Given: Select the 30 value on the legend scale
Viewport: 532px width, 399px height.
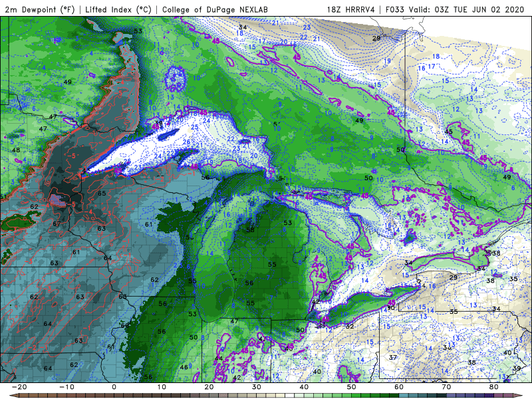Looking at the screenshot, I should tap(257, 387).
